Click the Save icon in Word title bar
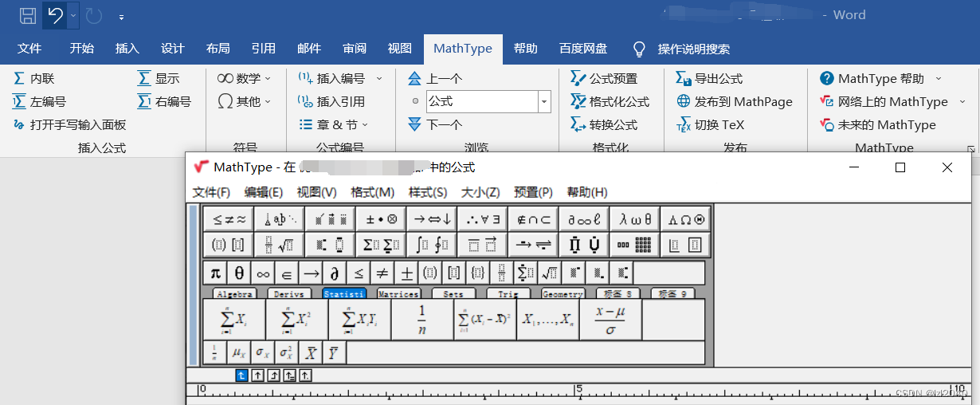 coord(27,15)
